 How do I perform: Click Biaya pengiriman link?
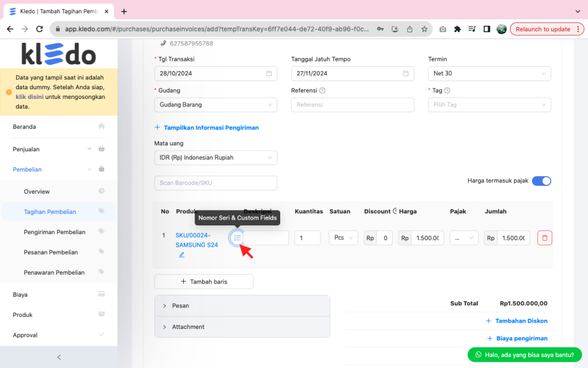(517, 338)
